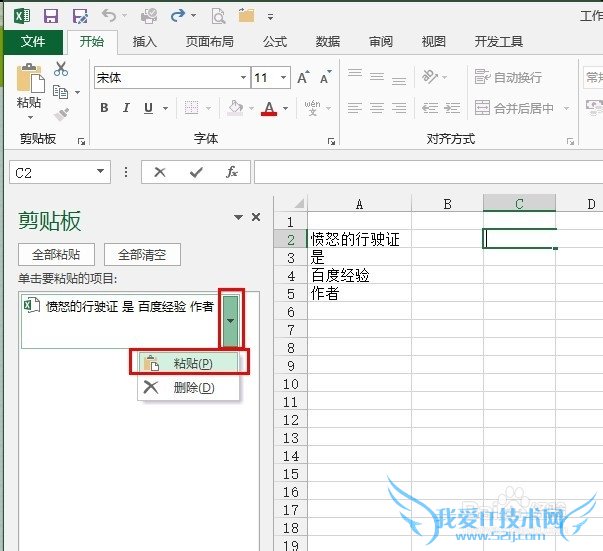Align text to top
The height and width of the screenshot is (551, 603).
click(x=355, y=73)
